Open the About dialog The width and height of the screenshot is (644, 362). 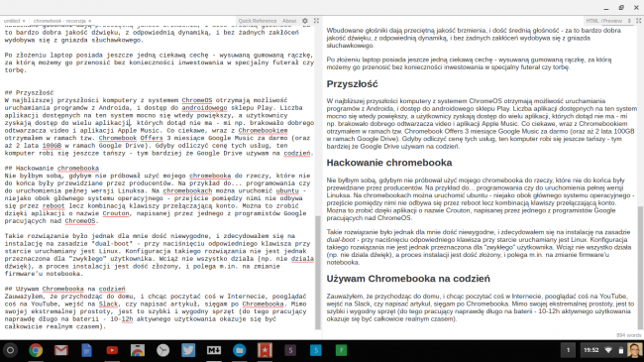[x=289, y=21]
